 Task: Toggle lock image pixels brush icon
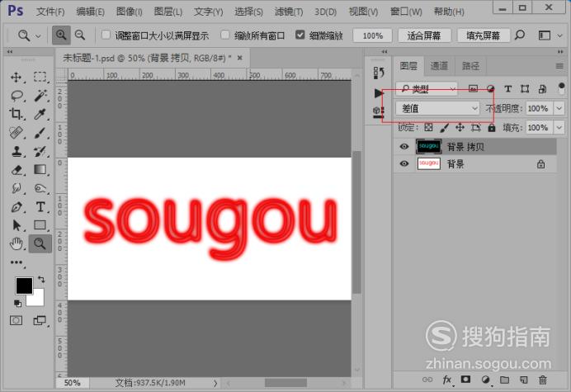[444, 128]
